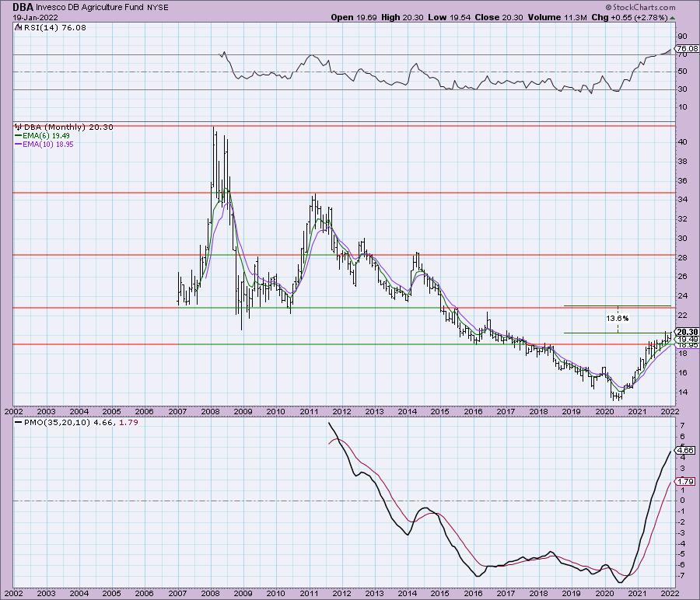Click the small icon before the RSI(14) label
Image resolution: width=700 pixels, height=600 pixels.
coord(18,27)
